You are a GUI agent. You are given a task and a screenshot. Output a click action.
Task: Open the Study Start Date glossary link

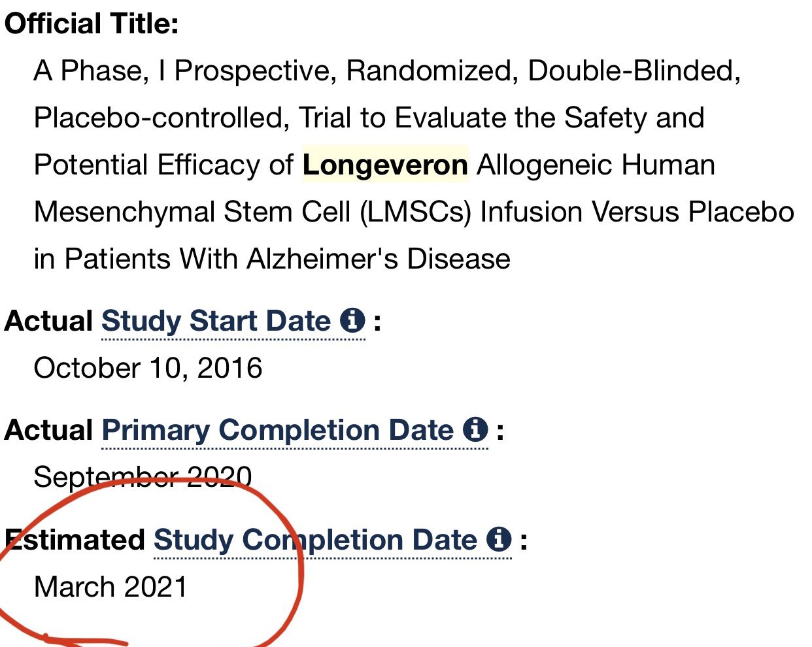click(x=216, y=321)
